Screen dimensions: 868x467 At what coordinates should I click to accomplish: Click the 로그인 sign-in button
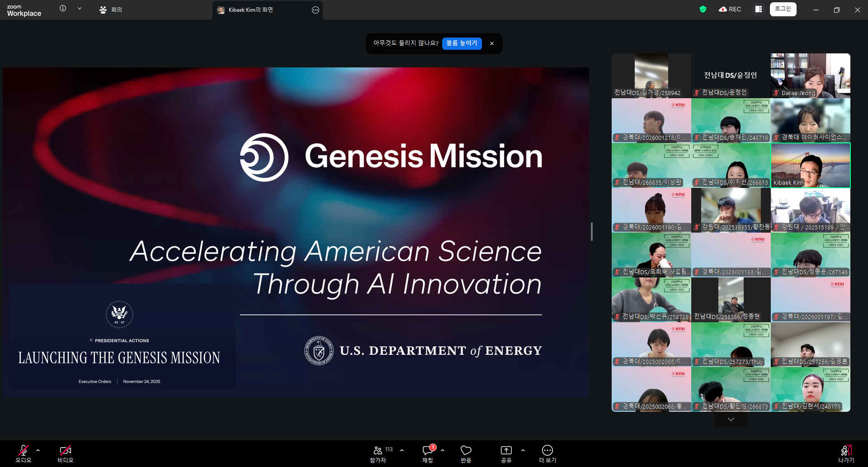[783, 9]
